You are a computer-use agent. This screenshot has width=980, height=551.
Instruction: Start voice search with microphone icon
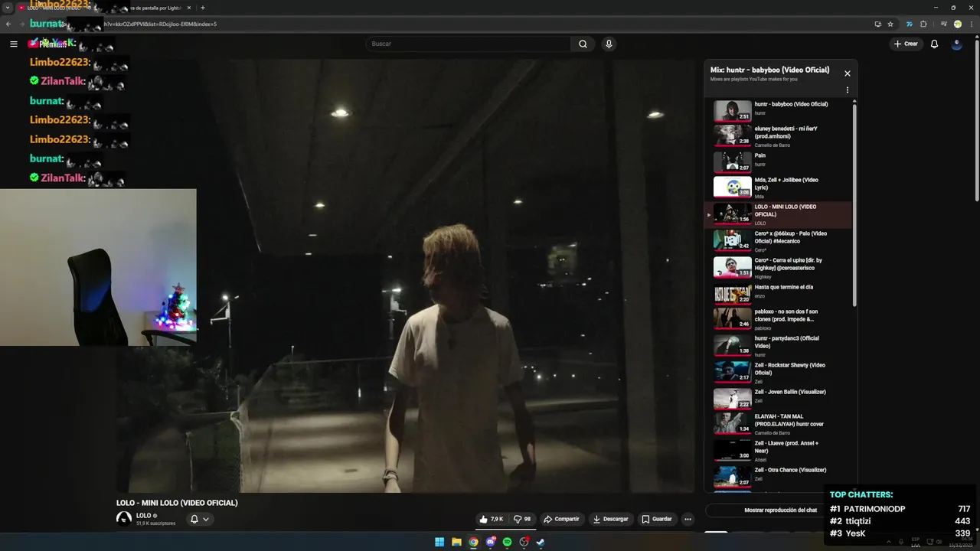(x=609, y=44)
